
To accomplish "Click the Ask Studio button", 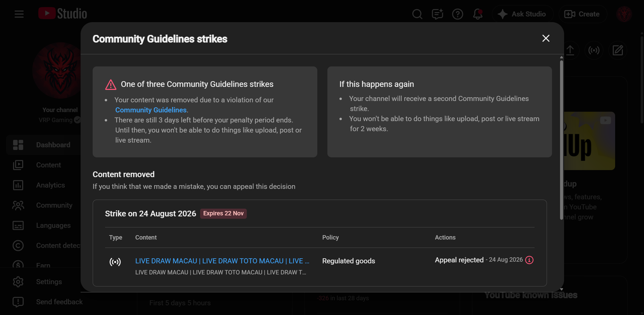I will coord(522,14).
